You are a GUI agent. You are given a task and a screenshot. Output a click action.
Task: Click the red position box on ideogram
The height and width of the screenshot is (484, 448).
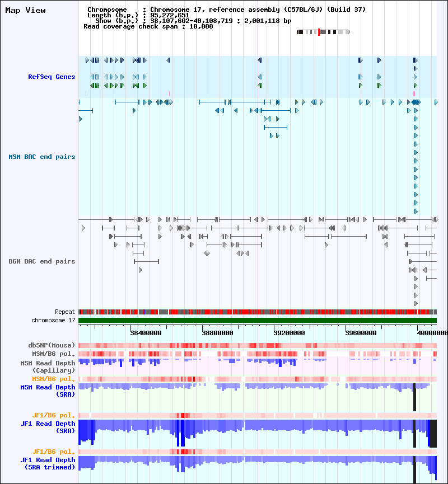(319, 32)
